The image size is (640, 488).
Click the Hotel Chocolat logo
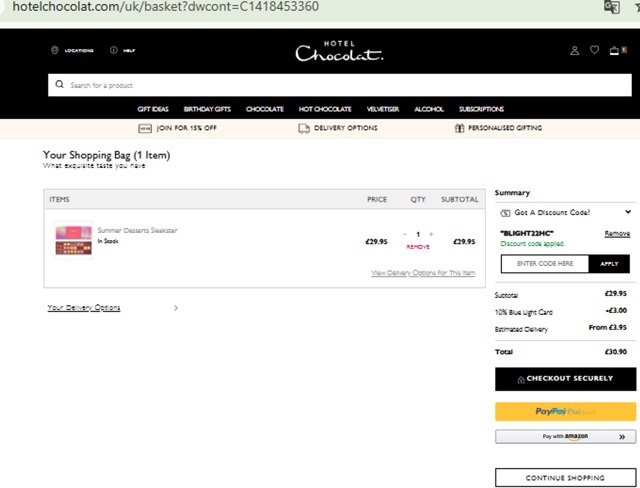pyautogui.click(x=339, y=51)
